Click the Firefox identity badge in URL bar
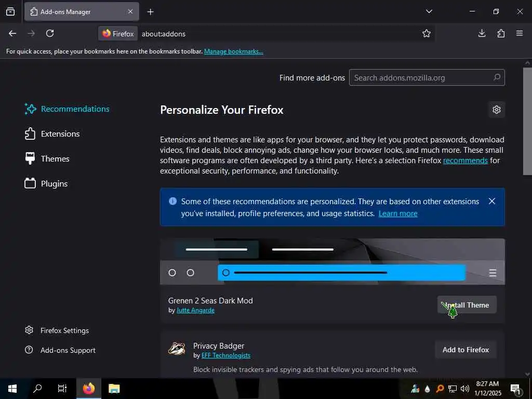This screenshot has height=399, width=532. point(118,34)
